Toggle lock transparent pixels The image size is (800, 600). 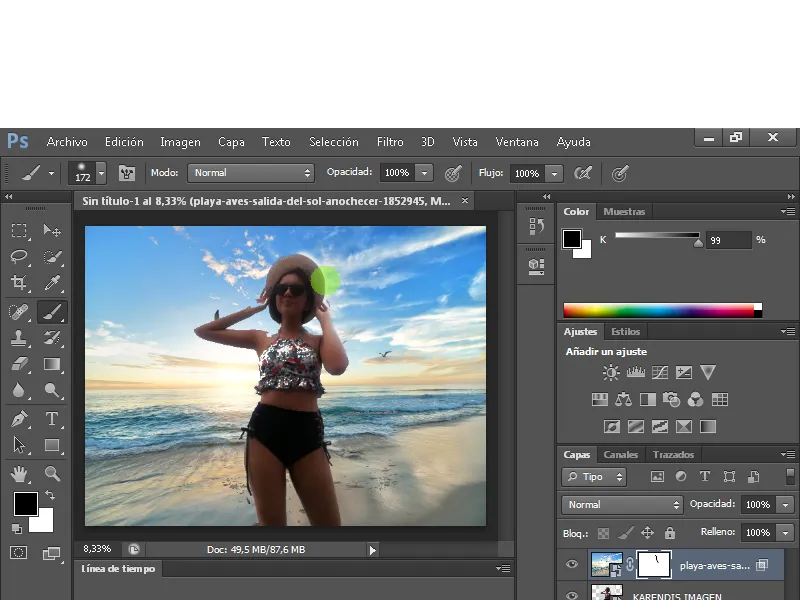click(x=603, y=533)
